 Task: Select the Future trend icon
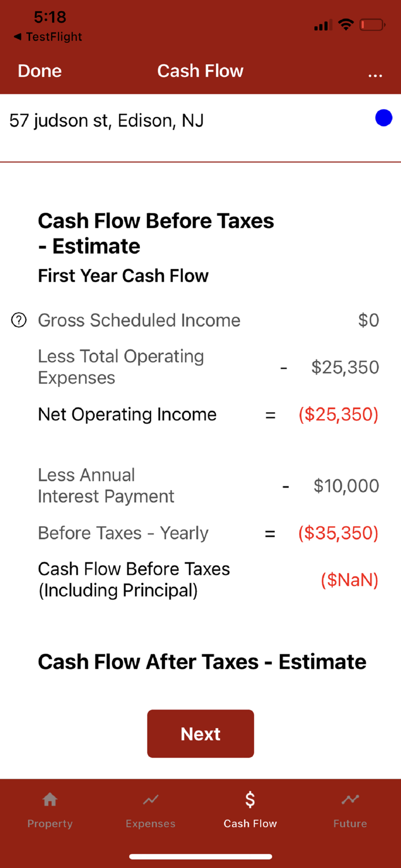[x=350, y=799]
